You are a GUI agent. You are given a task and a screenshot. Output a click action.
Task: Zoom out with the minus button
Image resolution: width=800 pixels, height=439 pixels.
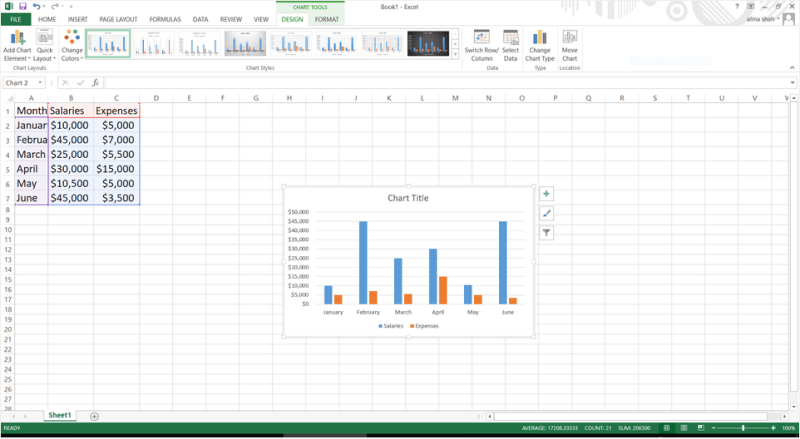714,428
